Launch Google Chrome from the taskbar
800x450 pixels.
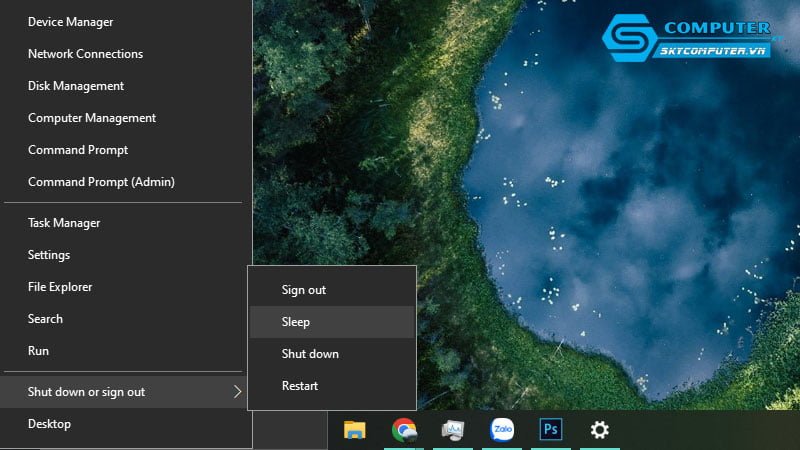tap(404, 430)
